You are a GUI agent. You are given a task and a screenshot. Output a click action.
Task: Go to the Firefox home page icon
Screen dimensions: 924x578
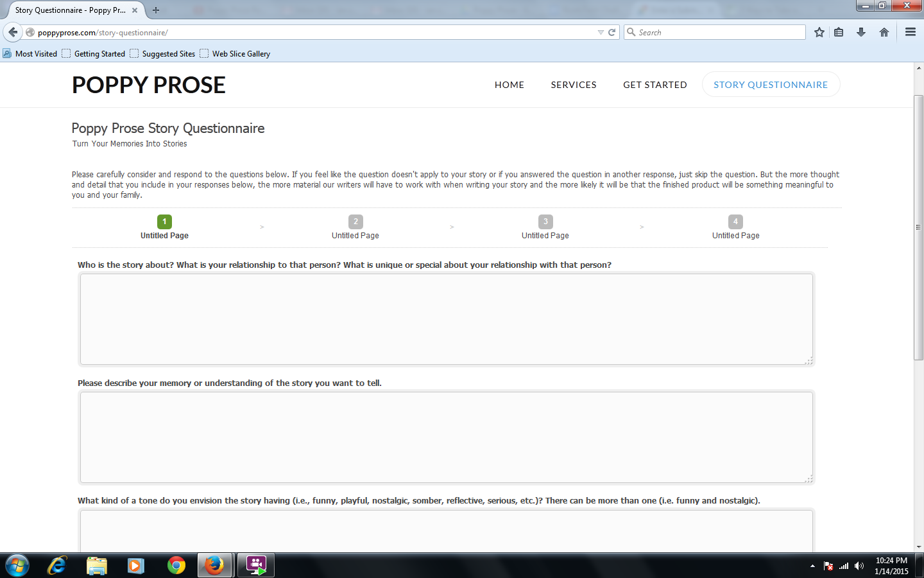click(x=884, y=32)
